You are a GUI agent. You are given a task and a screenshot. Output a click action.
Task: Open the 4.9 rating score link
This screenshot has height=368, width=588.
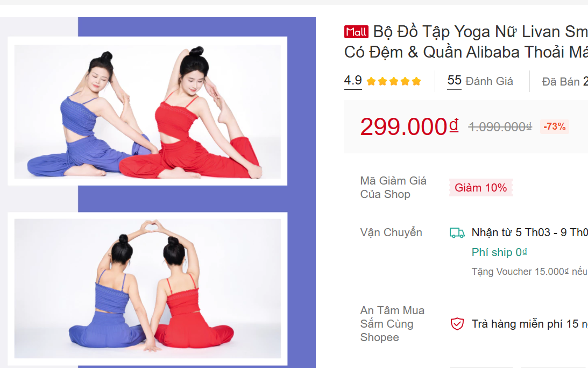(x=353, y=80)
